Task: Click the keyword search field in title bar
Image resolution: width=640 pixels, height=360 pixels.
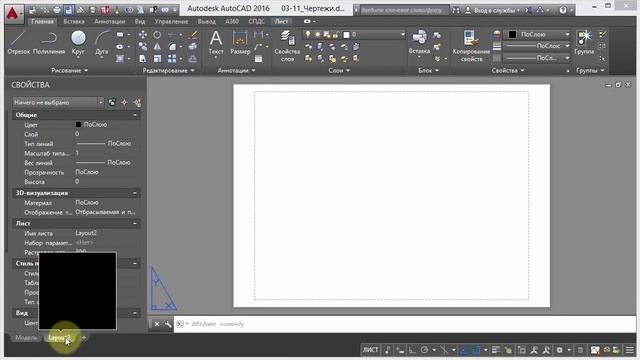Action: 404,10
